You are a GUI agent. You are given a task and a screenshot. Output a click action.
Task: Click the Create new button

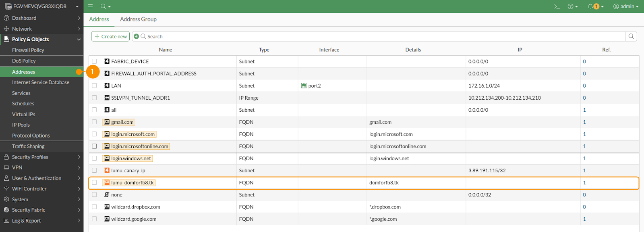[110, 36]
